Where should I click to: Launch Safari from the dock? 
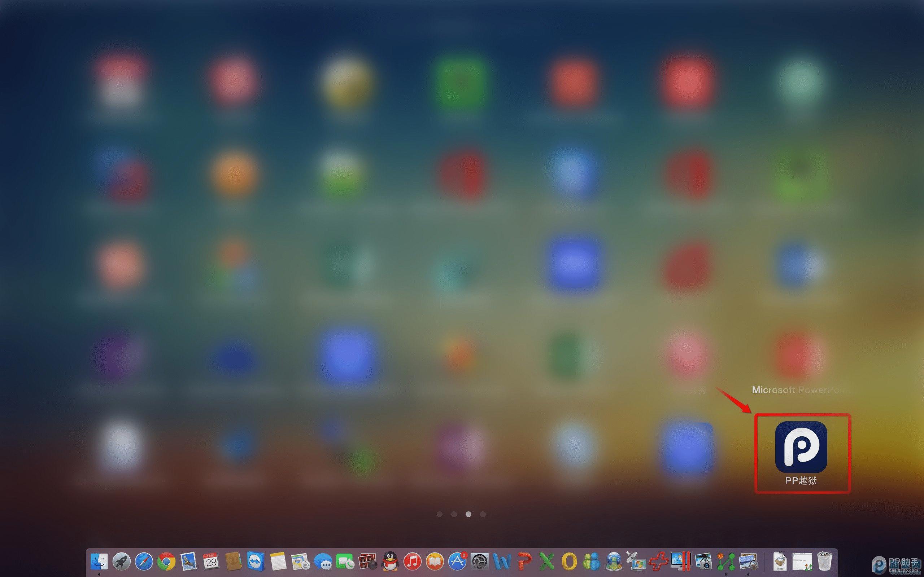(144, 562)
